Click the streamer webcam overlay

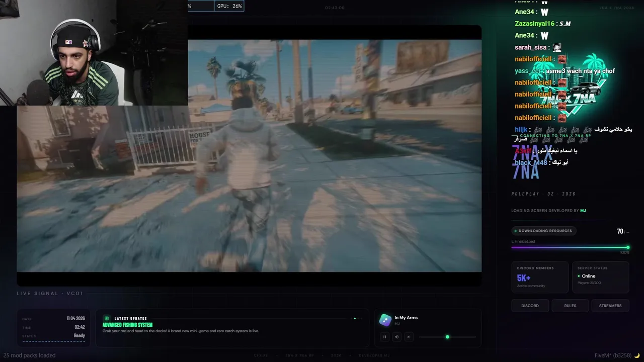coord(94,53)
